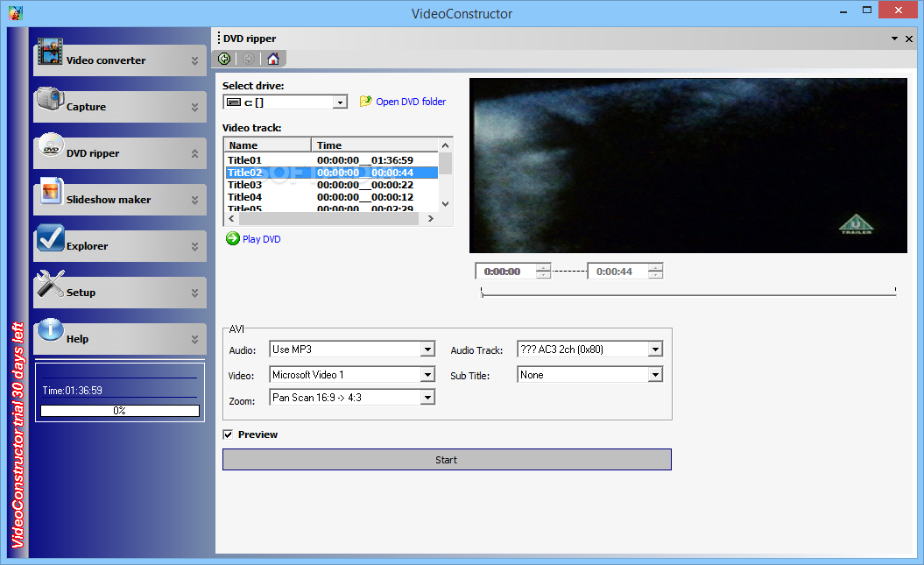
Task: Click the Start button
Action: point(447,460)
